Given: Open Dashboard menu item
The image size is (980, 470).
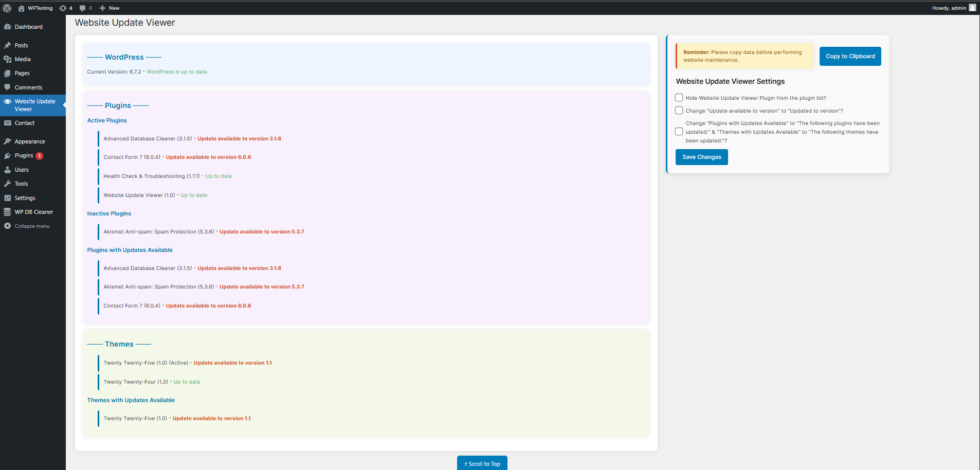Looking at the screenshot, I should [33, 27].
